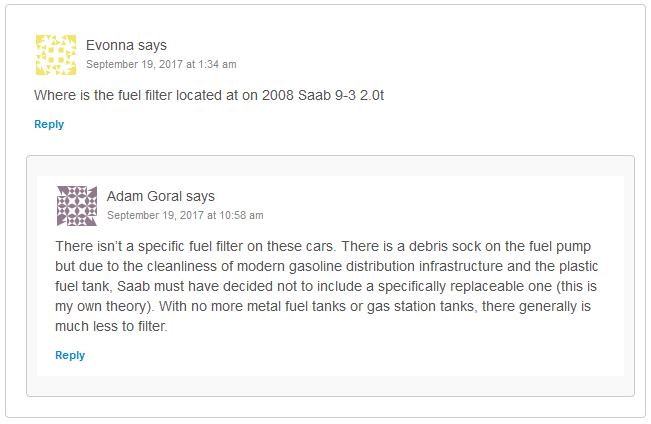
Task: Reply to Evonna's fuel filter question
Action: pos(49,124)
